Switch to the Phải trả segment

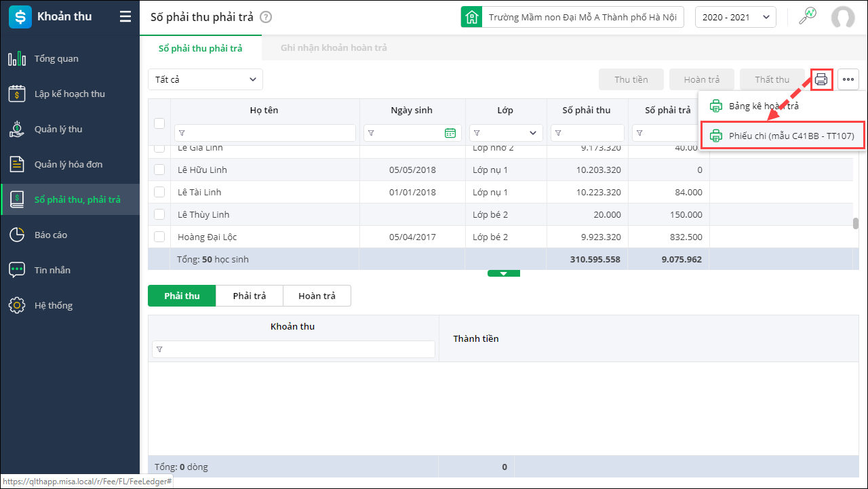pos(249,296)
